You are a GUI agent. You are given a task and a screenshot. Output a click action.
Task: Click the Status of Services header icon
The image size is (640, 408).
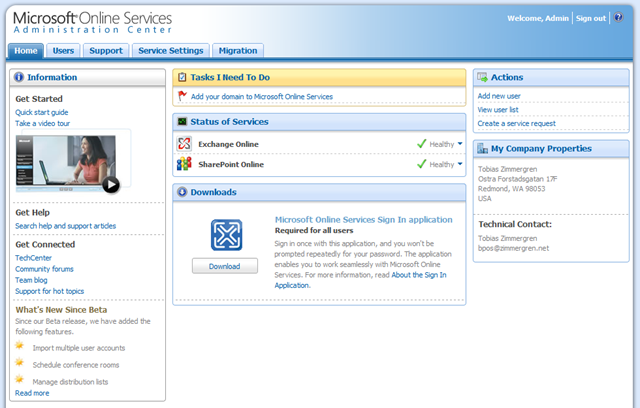pyautogui.click(x=182, y=122)
